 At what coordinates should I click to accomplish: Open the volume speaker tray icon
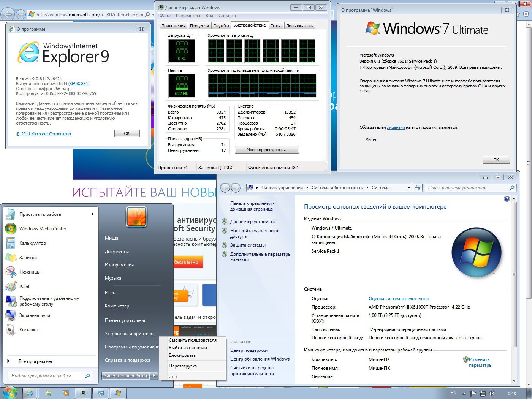pyautogui.click(x=492, y=394)
